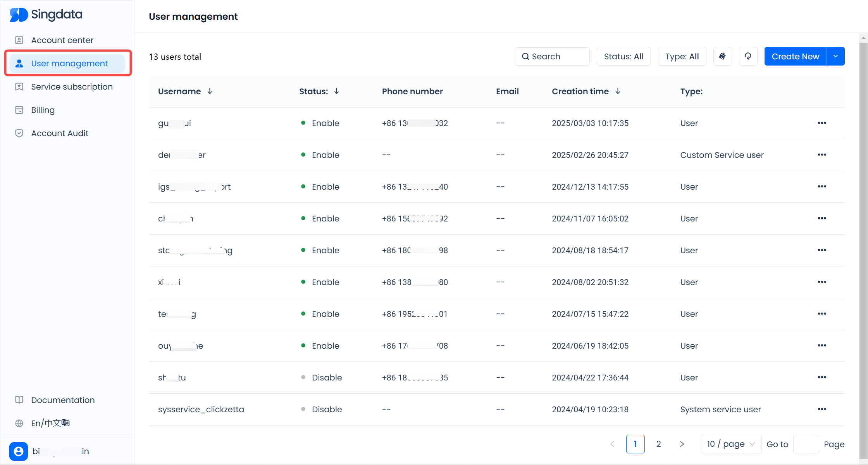Click the Search users input field
868x465 pixels.
(x=552, y=56)
